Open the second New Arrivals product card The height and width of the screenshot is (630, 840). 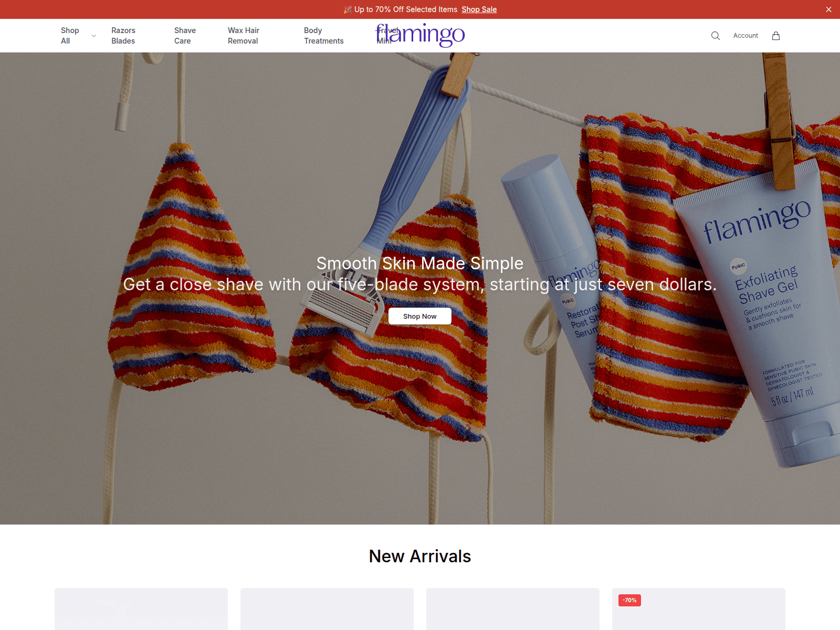327,609
